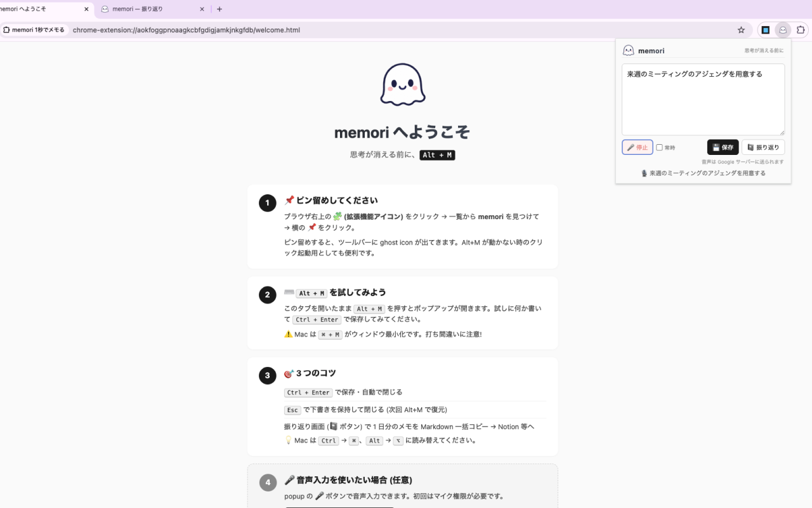
Task: Click the 3 つのコツ step title
Action: coord(310,373)
